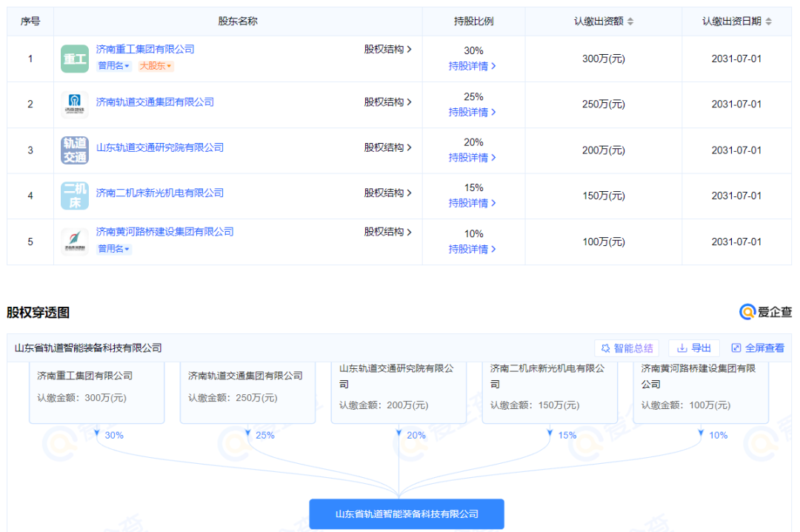Click the 200万(元) table cell

[604, 150]
